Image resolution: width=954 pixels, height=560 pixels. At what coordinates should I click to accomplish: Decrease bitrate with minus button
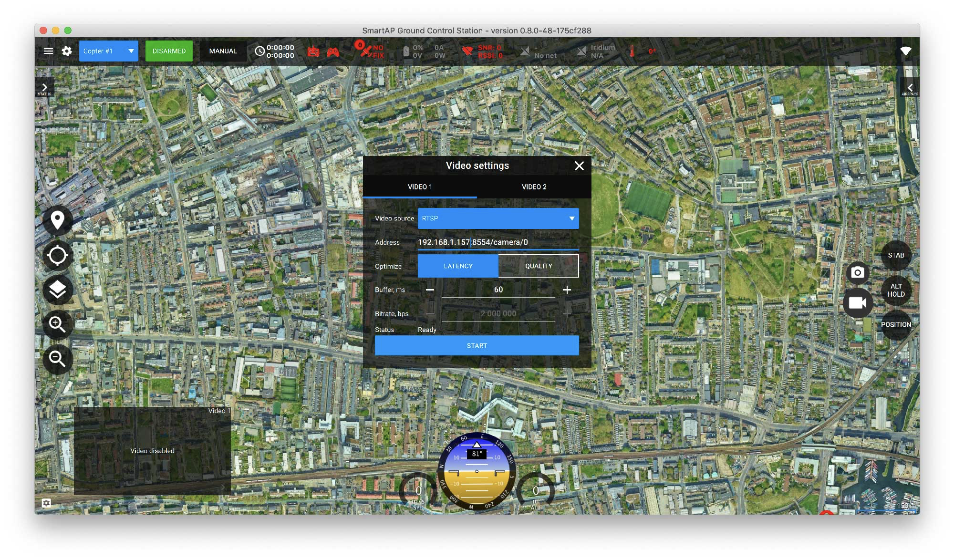430,314
